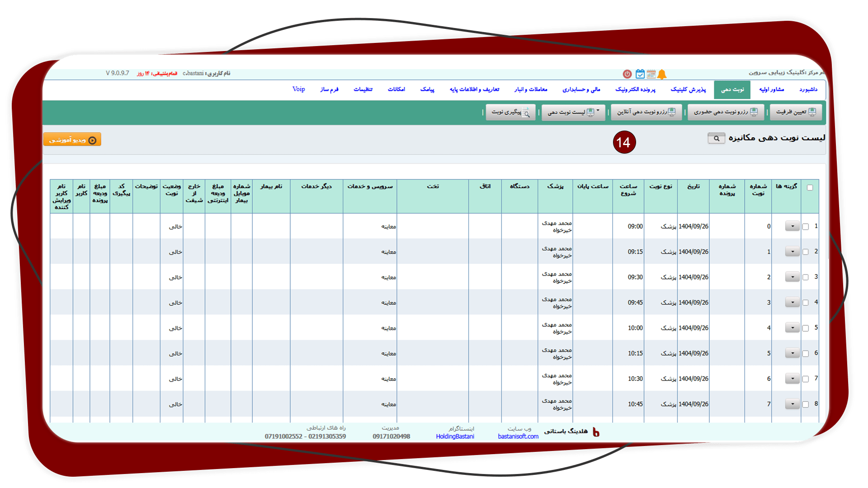Click the Bastani holding logo in footer
The width and height of the screenshot is (868, 488).
pos(596,432)
